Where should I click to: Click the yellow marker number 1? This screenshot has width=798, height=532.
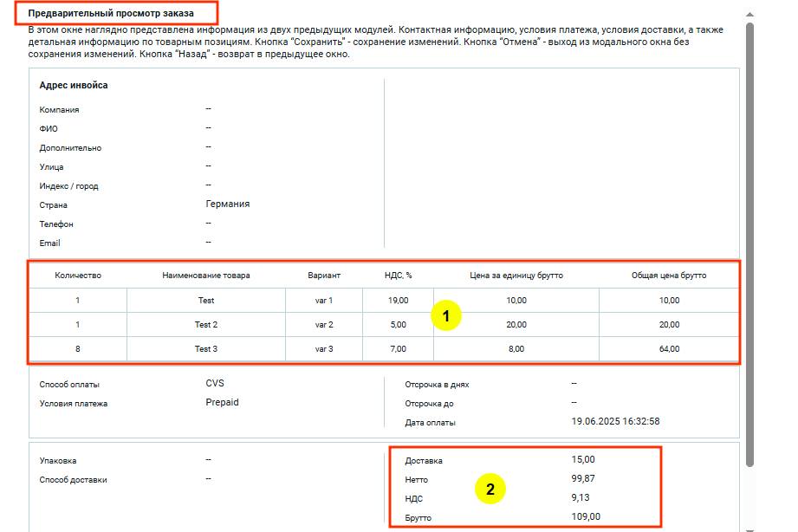point(445,316)
